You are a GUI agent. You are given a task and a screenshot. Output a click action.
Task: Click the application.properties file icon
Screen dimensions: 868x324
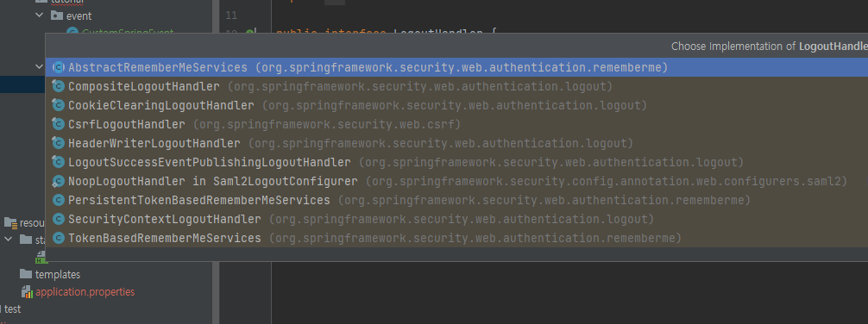[x=27, y=292]
